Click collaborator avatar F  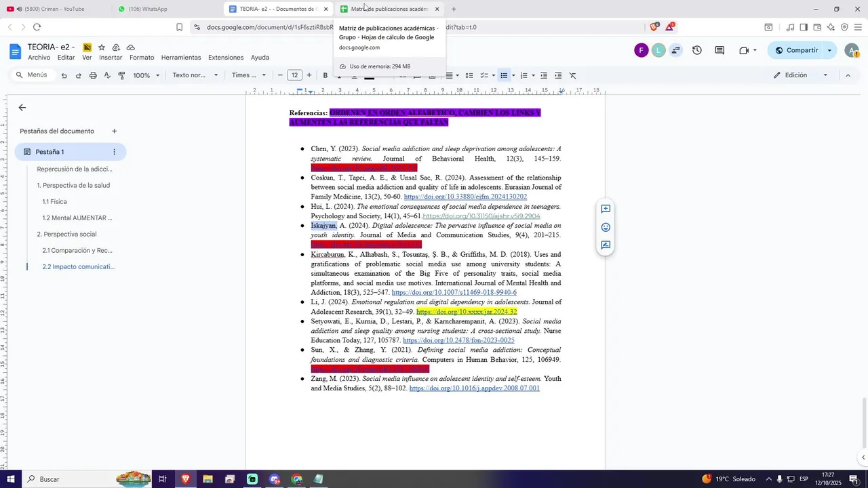[x=641, y=50]
